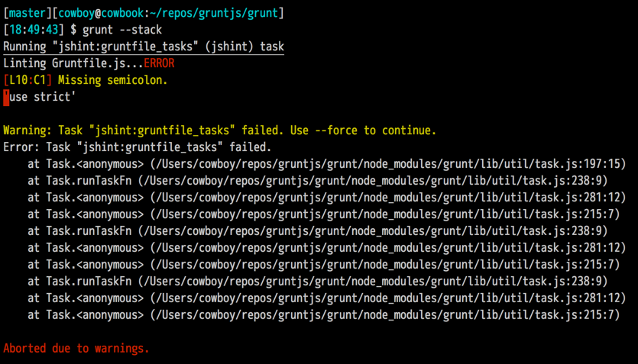Click the red highlighted character before use strict
This screenshot has width=638, height=364.
point(6,97)
